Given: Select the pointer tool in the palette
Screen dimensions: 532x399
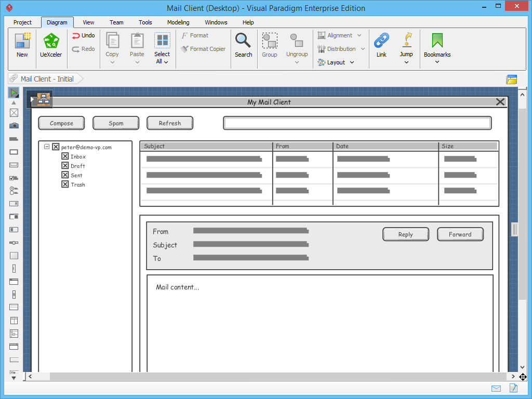Looking at the screenshot, I should pos(14,92).
